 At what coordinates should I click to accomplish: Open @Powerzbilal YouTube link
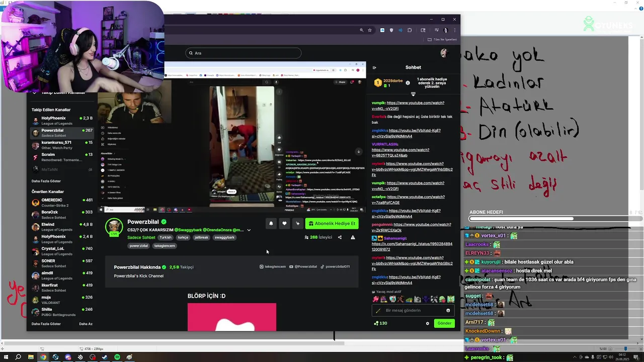[303, 266]
